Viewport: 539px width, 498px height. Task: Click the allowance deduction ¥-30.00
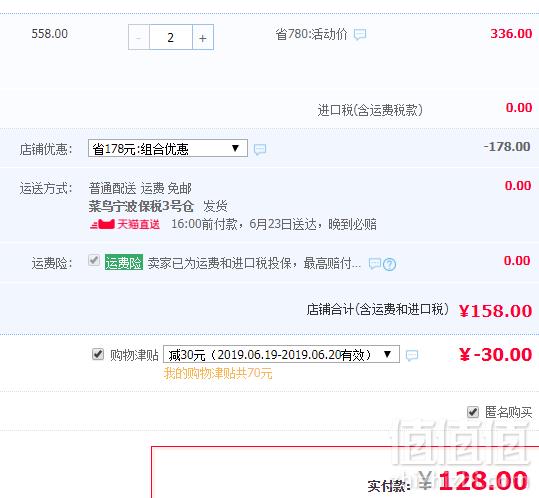coord(495,354)
